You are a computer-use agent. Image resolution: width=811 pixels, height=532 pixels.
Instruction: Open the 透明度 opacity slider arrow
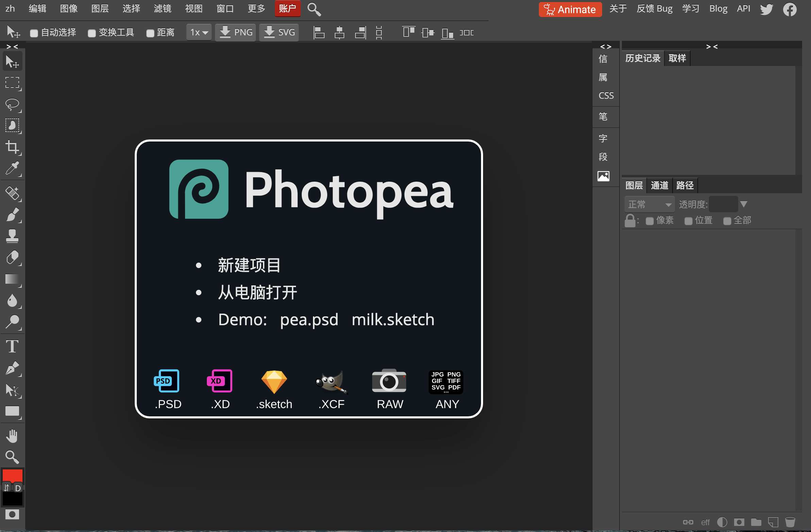click(x=744, y=204)
